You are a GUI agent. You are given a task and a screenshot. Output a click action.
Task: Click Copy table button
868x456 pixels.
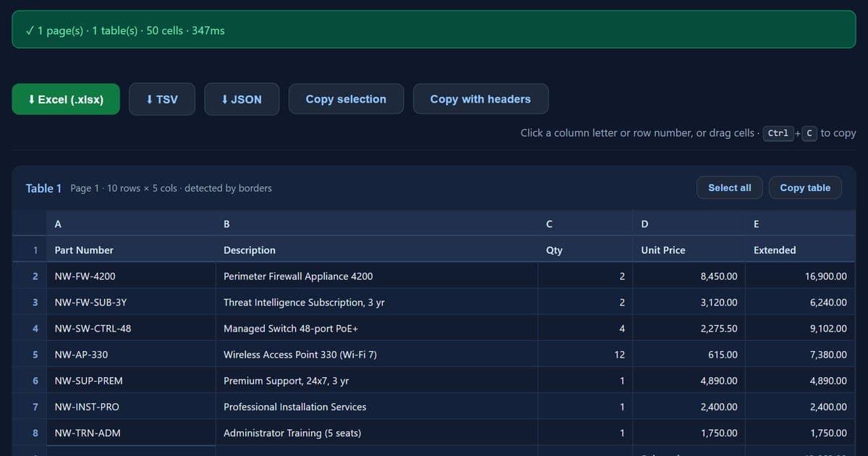(x=805, y=187)
